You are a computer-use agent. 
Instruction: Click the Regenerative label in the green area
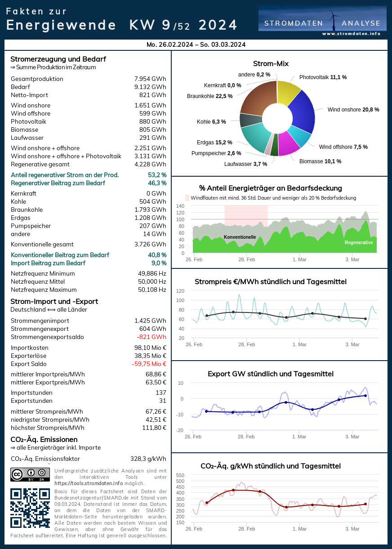coord(359,242)
